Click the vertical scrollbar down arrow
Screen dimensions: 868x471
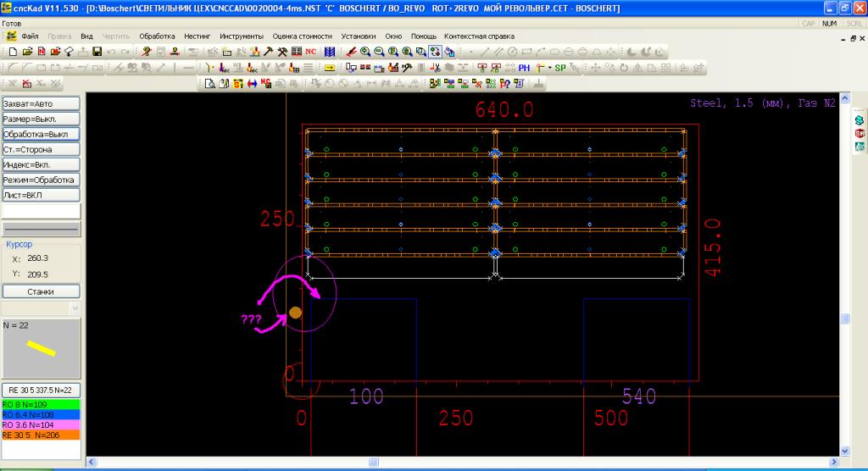(x=845, y=451)
